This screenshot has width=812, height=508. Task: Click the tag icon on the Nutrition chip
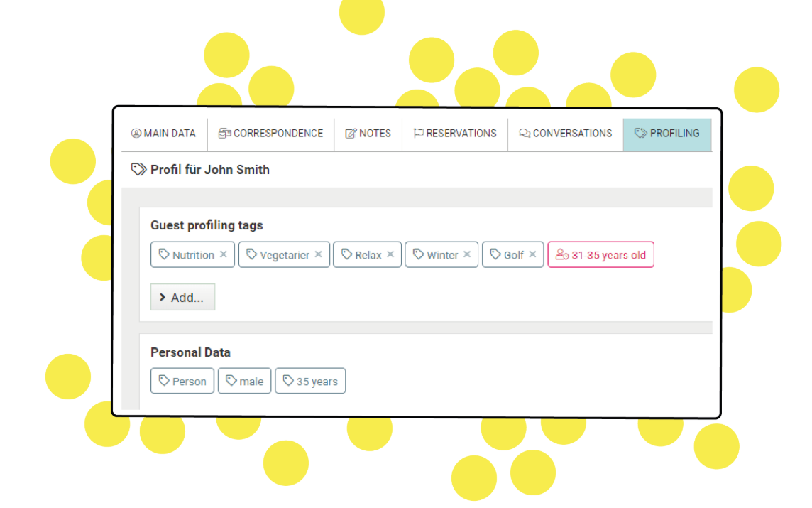tap(164, 254)
